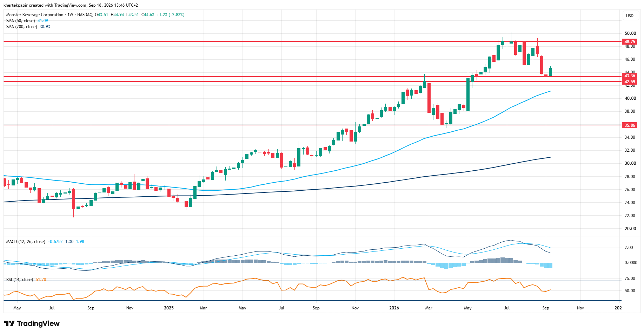
Task: Select the SMA (200, close) legend
Action: click(x=21, y=27)
